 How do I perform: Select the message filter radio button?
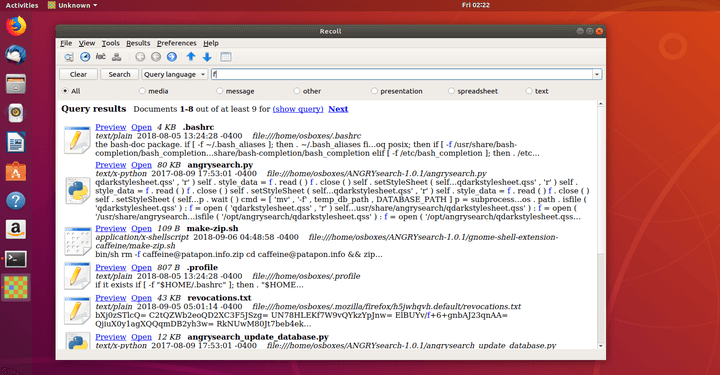(219, 91)
